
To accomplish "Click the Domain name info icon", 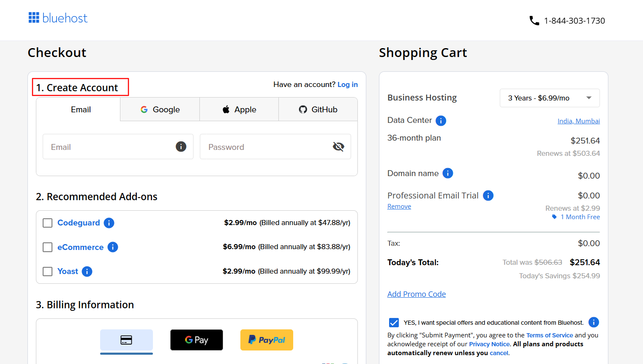I will coord(448,173).
